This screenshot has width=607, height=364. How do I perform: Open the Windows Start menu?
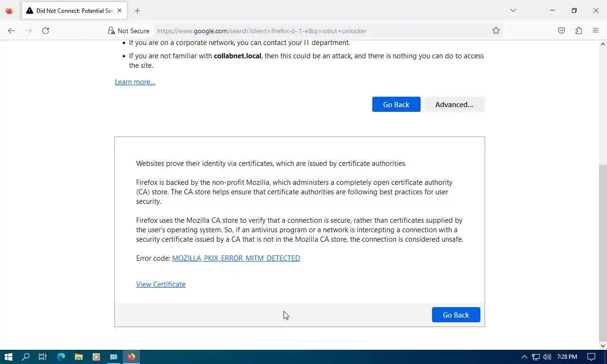9,357
